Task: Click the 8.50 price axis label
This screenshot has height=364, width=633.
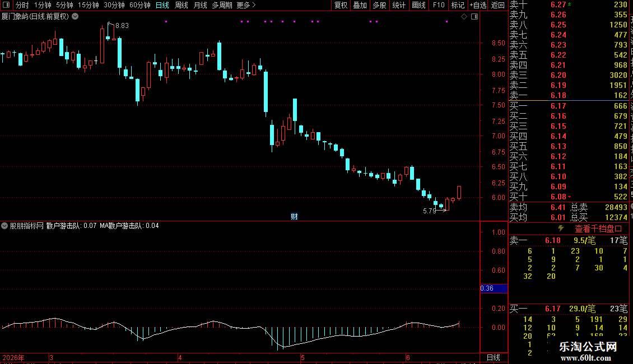Action: coord(499,43)
